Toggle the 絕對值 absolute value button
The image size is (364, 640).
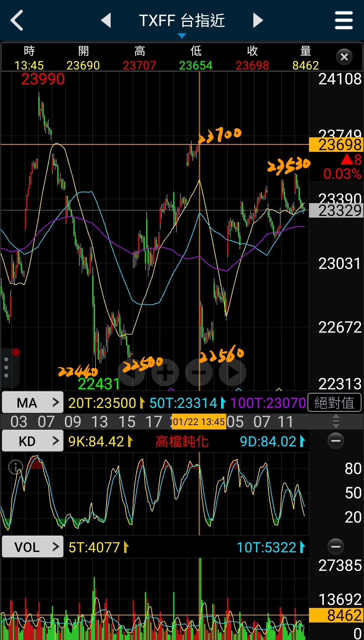[334, 403]
